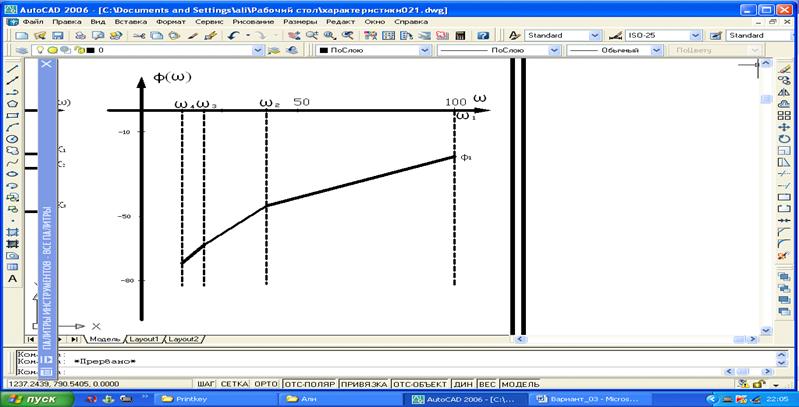Select the Rotate tool in modify toolbar
Viewport: 799px width, 407px height.
(784, 139)
